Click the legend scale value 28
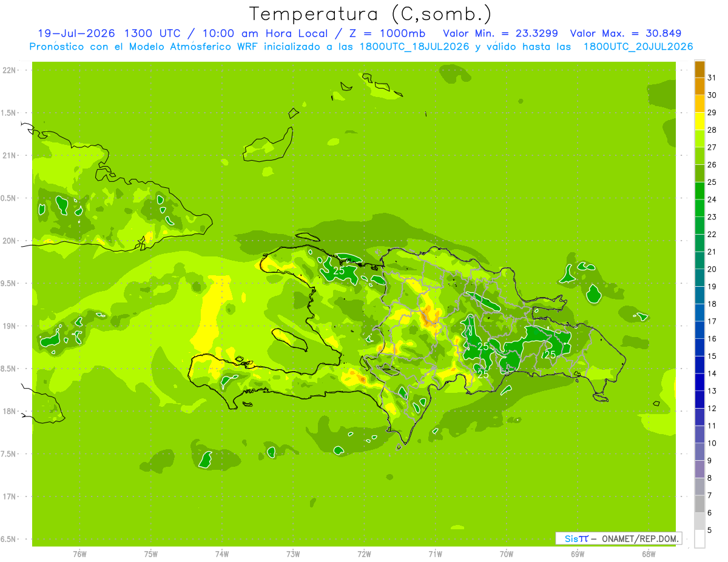 tap(712, 130)
